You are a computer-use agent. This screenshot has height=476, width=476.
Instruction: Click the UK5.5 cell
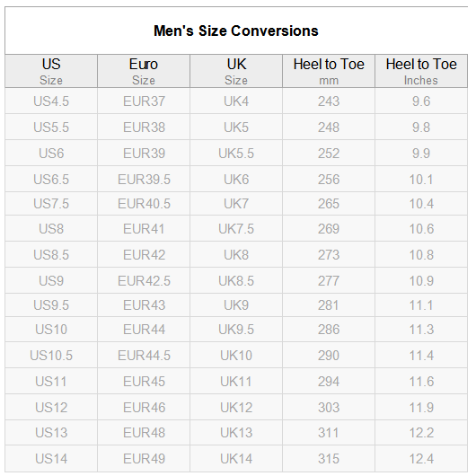click(x=236, y=154)
